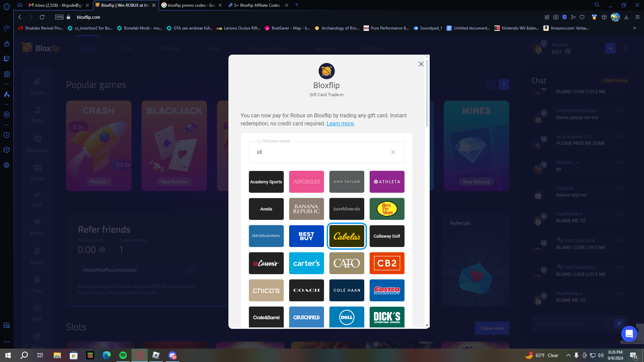Open the Intercom chat bubble
Image resolution: width=644 pixels, height=362 pixels.
[x=629, y=334]
